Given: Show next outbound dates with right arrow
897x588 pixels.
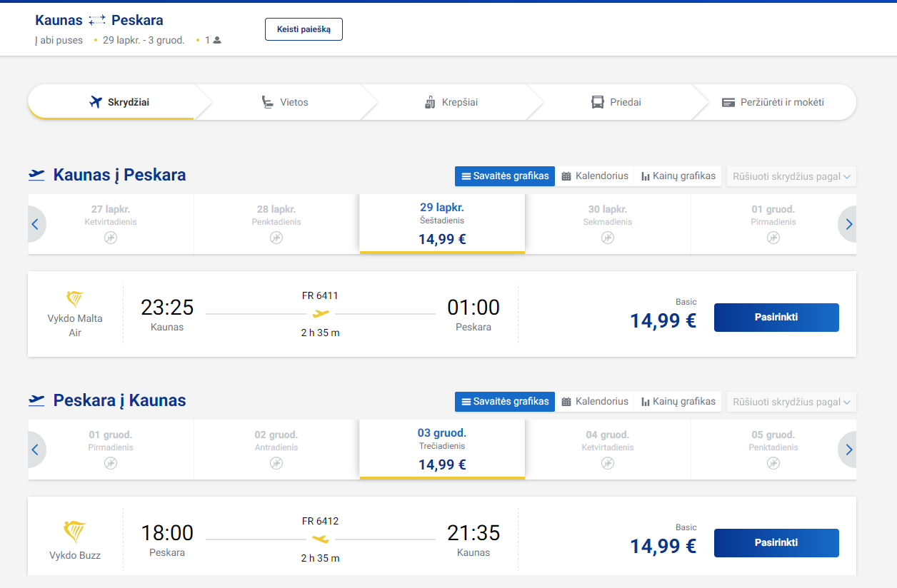Looking at the screenshot, I should pyautogui.click(x=848, y=224).
